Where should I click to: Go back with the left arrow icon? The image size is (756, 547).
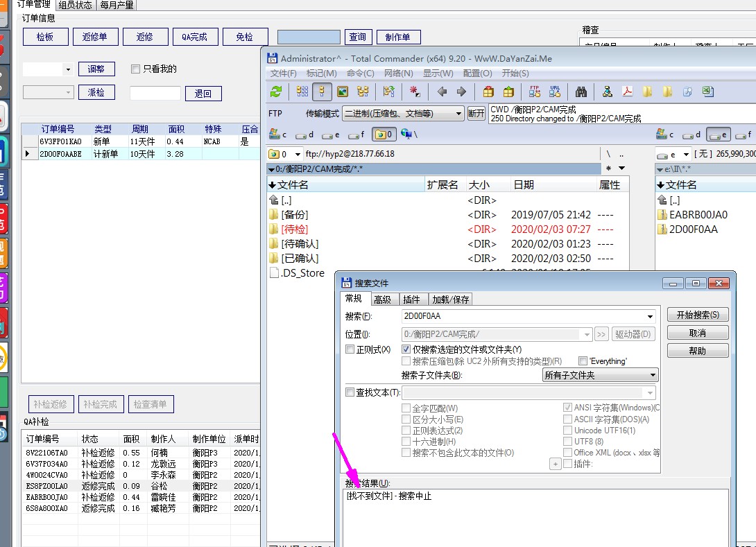pyautogui.click(x=442, y=92)
